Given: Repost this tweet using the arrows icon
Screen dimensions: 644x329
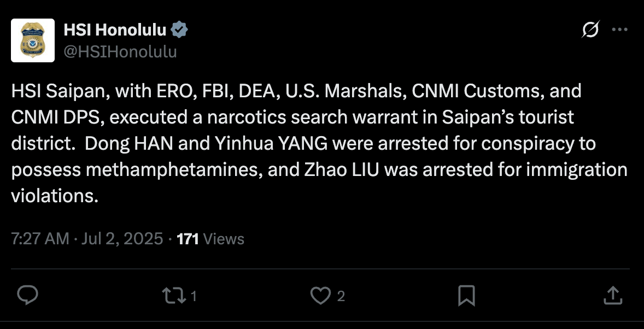Looking at the screenshot, I should pos(174,296).
